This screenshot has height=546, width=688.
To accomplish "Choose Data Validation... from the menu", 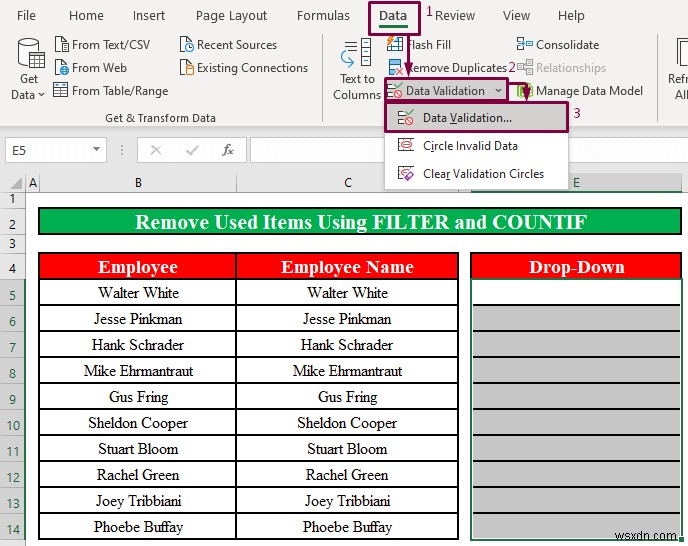I will [476, 118].
